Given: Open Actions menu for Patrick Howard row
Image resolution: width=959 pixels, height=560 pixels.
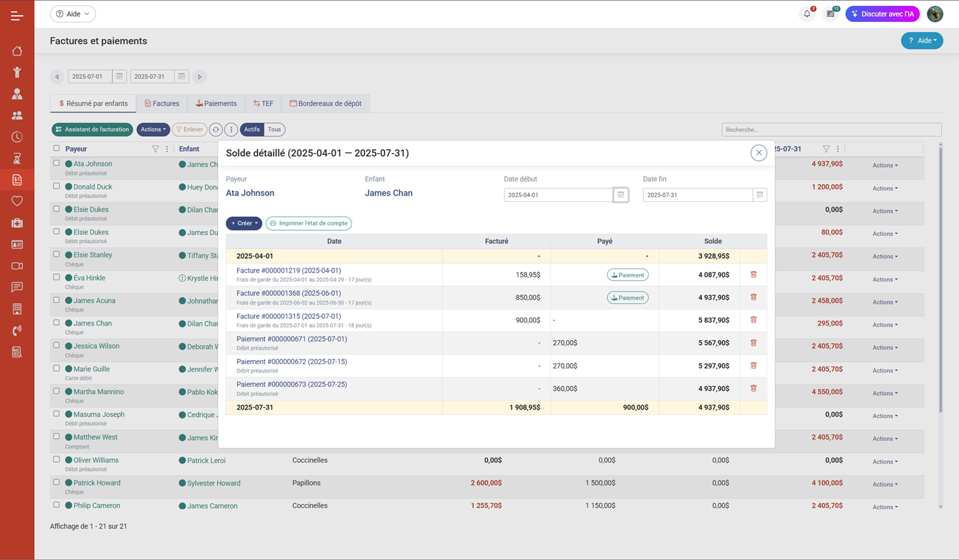Looking at the screenshot, I should pos(884,485).
